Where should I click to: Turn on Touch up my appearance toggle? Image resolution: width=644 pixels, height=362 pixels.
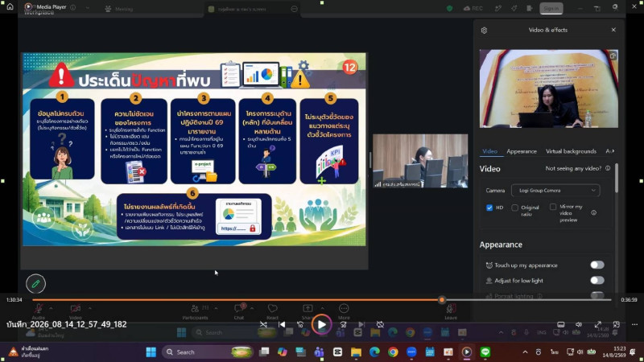click(597, 265)
